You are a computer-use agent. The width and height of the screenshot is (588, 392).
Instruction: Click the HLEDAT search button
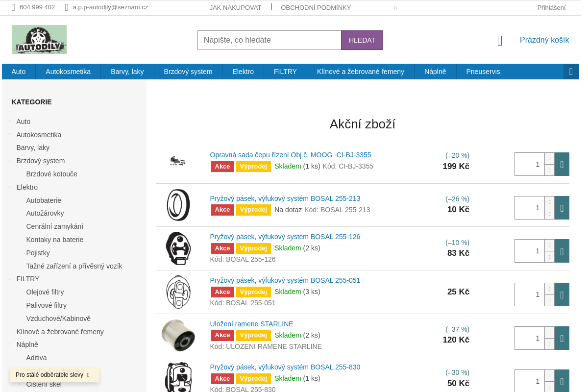click(362, 40)
